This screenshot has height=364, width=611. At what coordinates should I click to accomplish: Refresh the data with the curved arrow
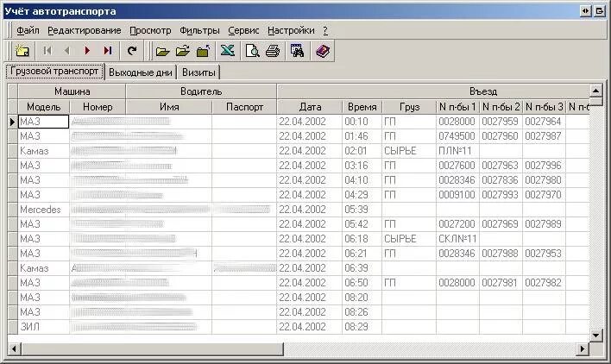point(132,51)
